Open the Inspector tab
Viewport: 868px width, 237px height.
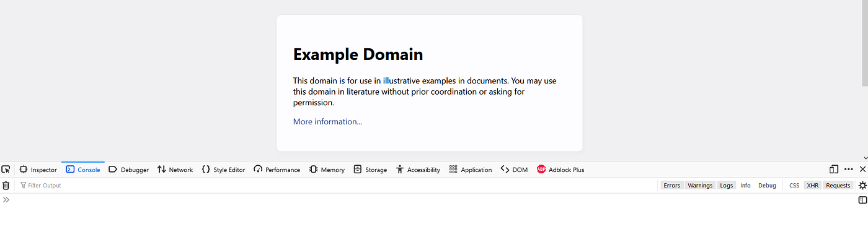click(x=38, y=170)
